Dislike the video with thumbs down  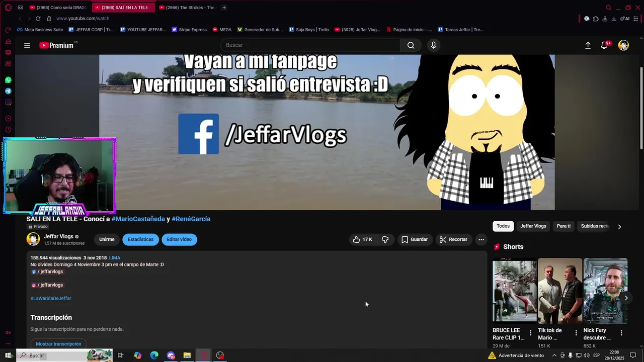point(385,239)
